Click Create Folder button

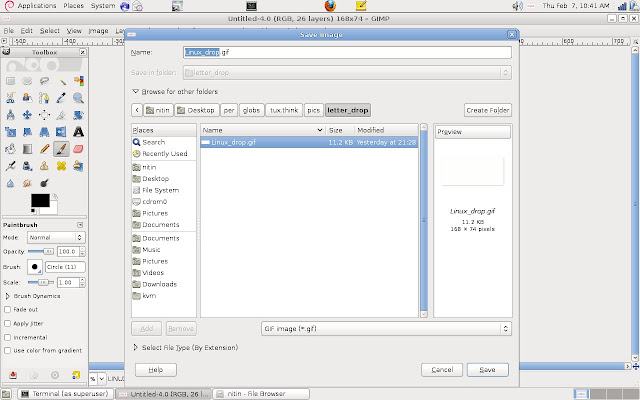[x=488, y=110]
